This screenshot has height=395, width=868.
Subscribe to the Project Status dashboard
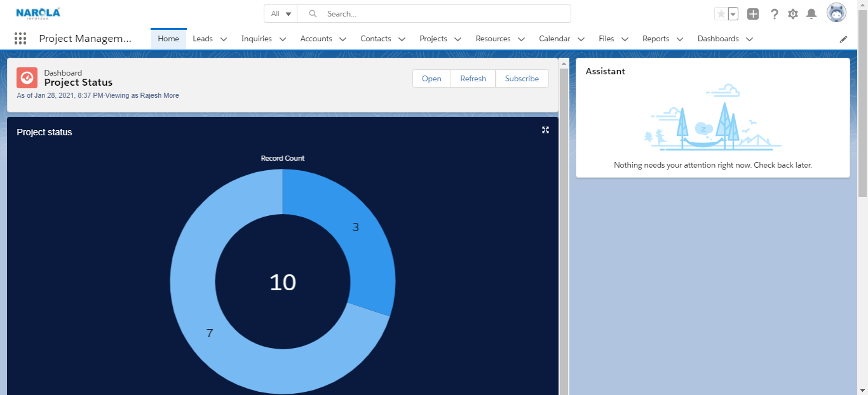[522, 78]
